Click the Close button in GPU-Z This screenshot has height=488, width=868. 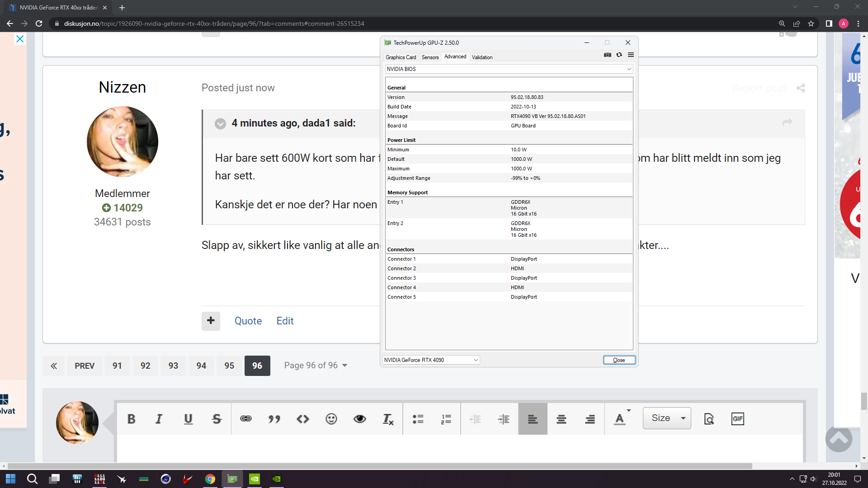coord(619,360)
